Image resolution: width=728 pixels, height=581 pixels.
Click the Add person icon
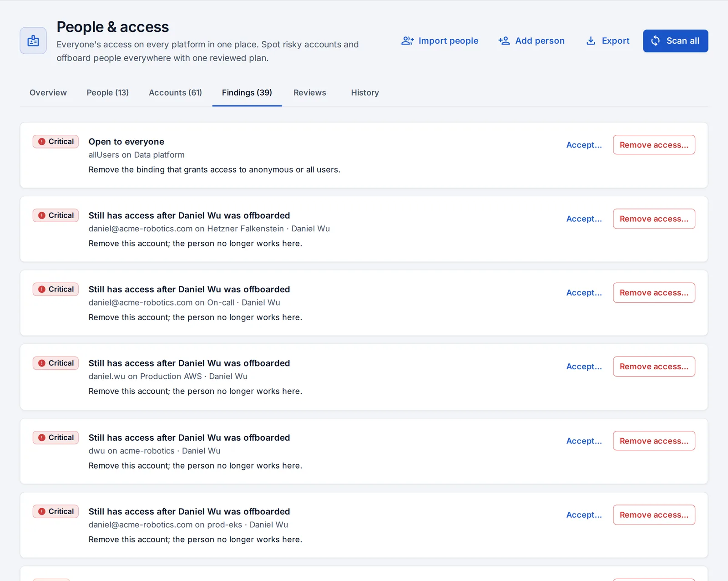[x=504, y=41]
